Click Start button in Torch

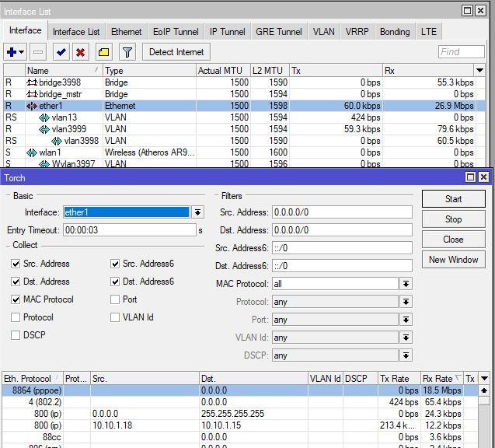[x=453, y=199]
